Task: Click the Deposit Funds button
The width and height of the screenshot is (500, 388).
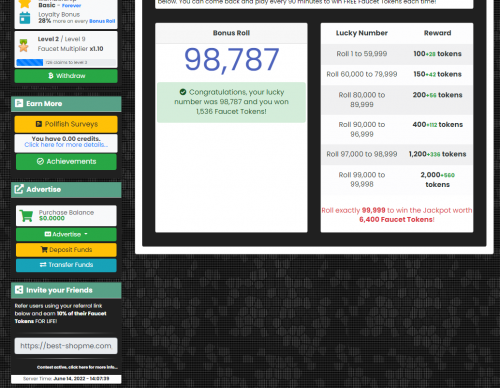Action: point(66,250)
